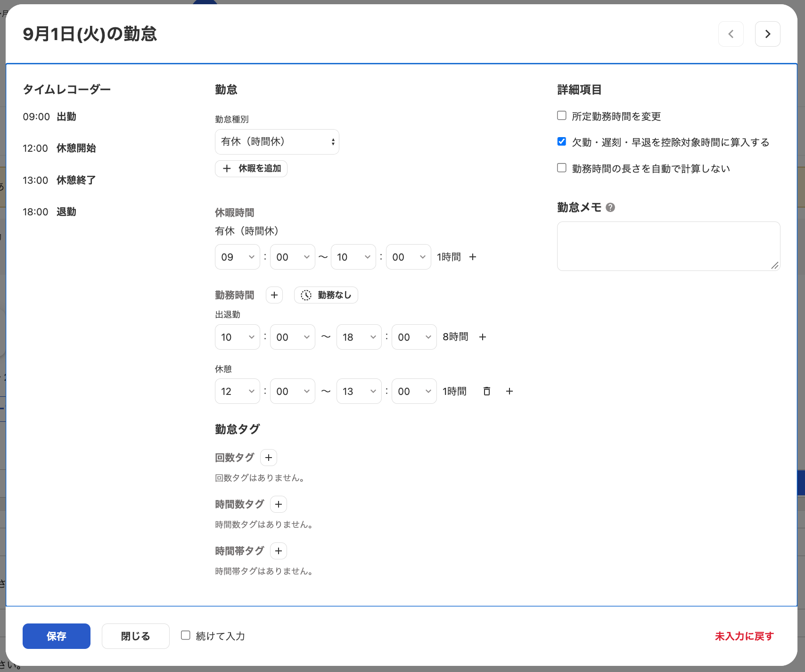Screen dimensions: 805x672
Task: Click the 18:00 退勤 time record
Action: click(x=49, y=212)
